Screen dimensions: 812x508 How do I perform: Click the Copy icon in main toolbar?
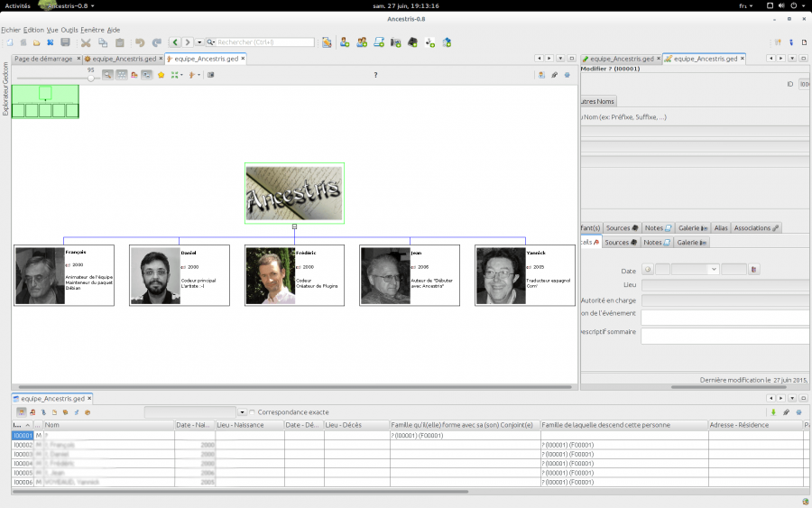[x=103, y=42]
